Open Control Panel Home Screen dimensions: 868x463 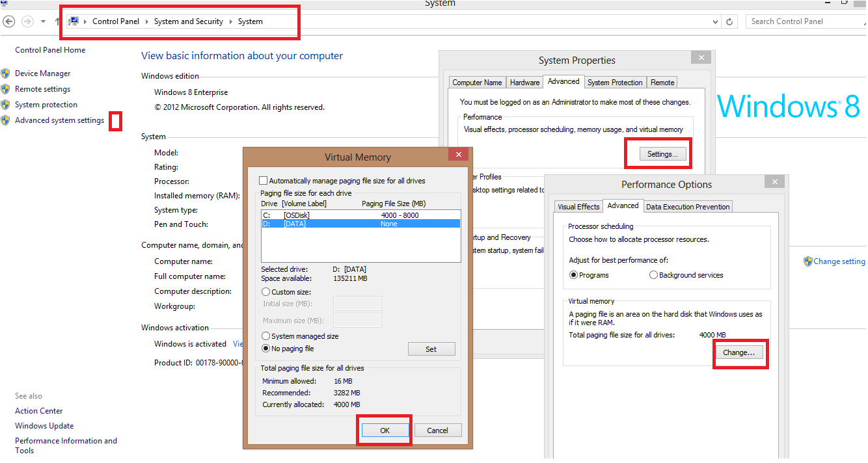tap(50, 50)
